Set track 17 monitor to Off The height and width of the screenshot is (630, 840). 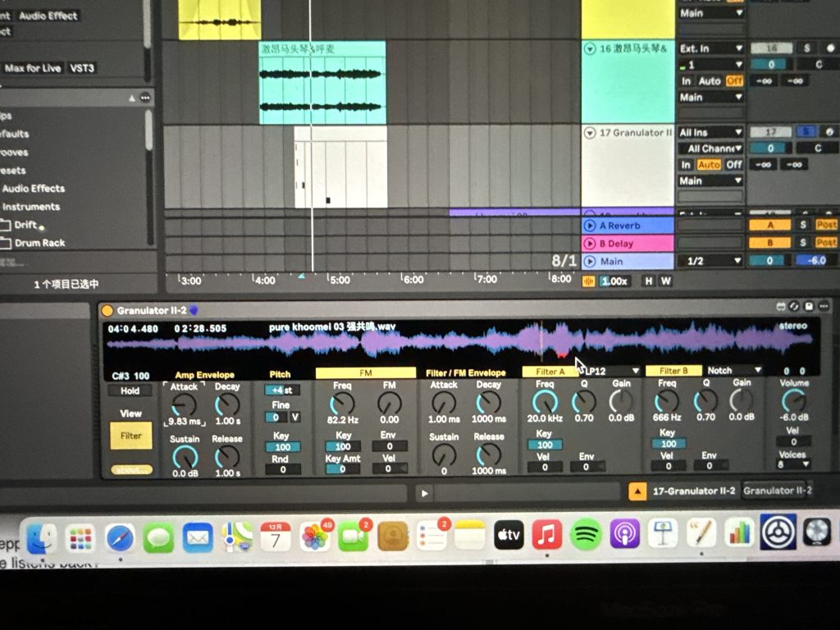(x=733, y=165)
